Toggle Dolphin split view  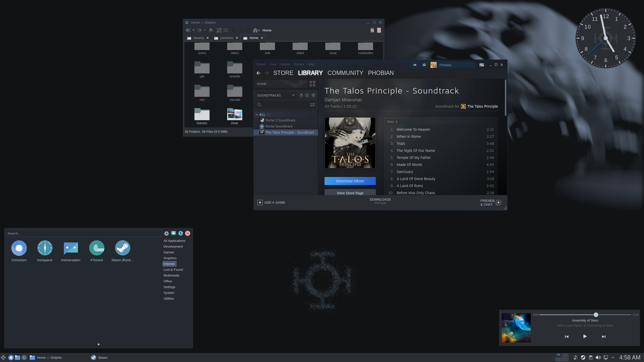click(x=248, y=30)
